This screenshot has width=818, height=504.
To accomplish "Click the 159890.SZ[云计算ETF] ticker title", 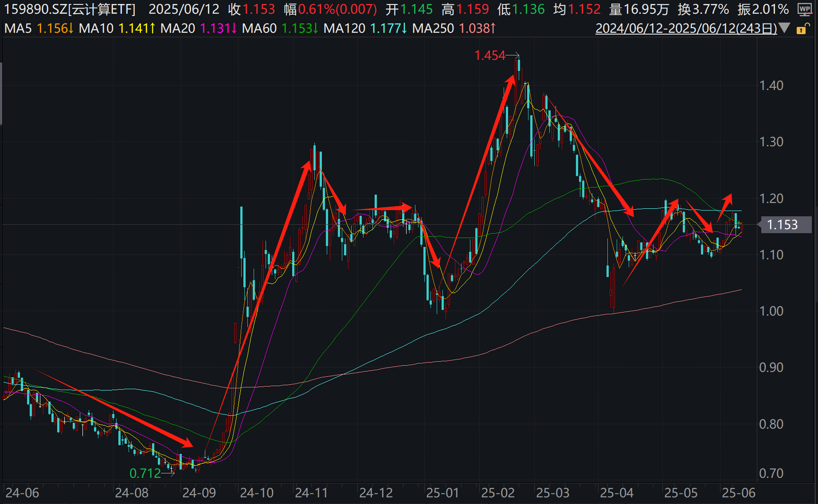I will click(70, 9).
